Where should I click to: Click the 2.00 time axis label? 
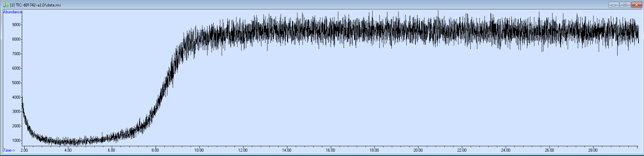coord(24,150)
